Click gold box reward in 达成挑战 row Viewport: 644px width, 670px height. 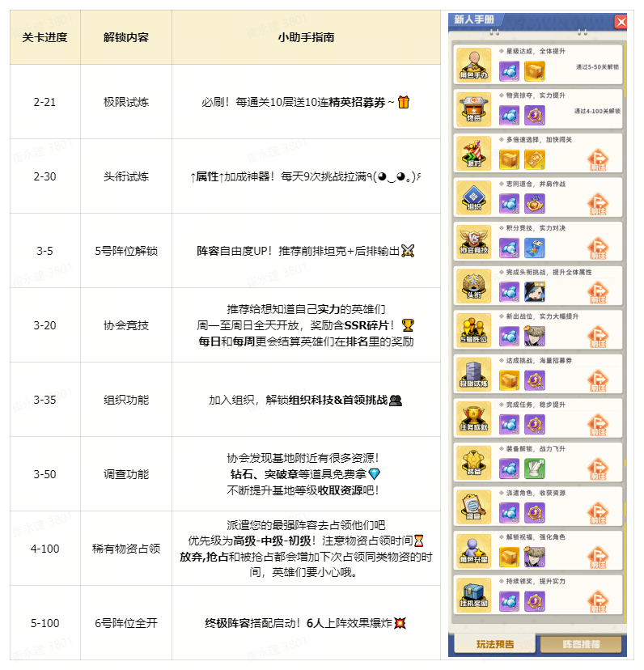pos(509,380)
